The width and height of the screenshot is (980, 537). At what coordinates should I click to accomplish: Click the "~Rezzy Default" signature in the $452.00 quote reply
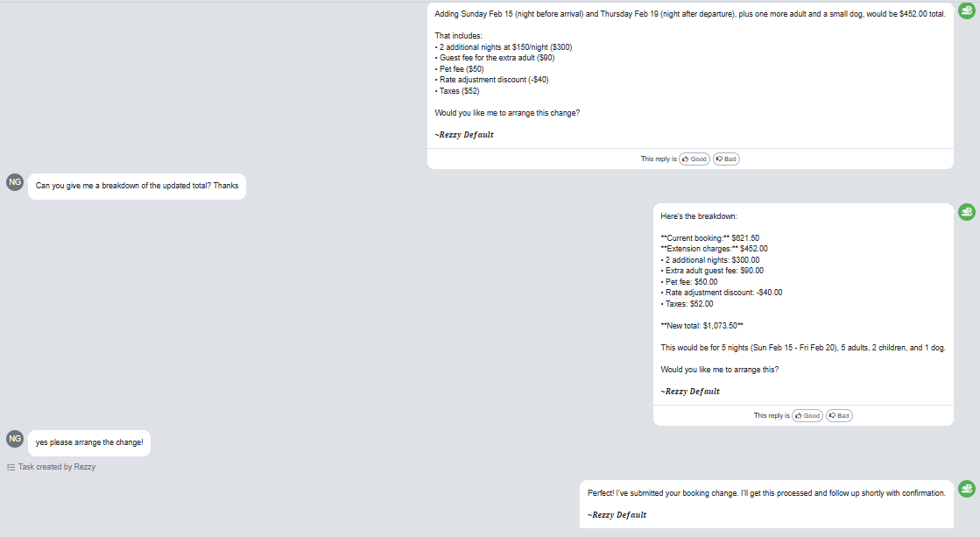coord(464,135)
